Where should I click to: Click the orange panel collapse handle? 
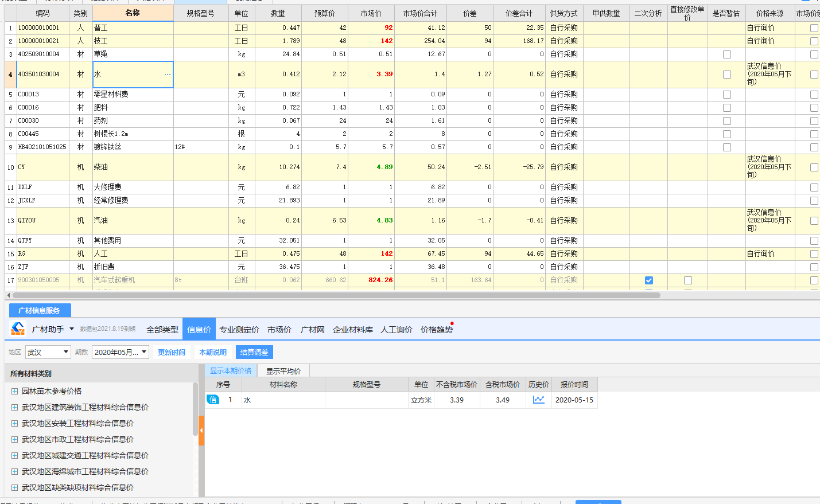[201, 430]
